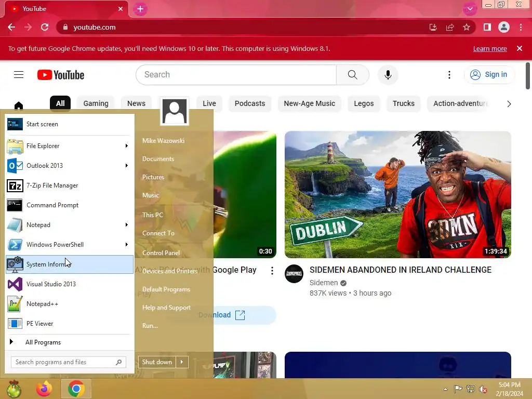Click the Firefox taskbar icon
This screenshot has width=532, height=399.
[x=45, y=389]
